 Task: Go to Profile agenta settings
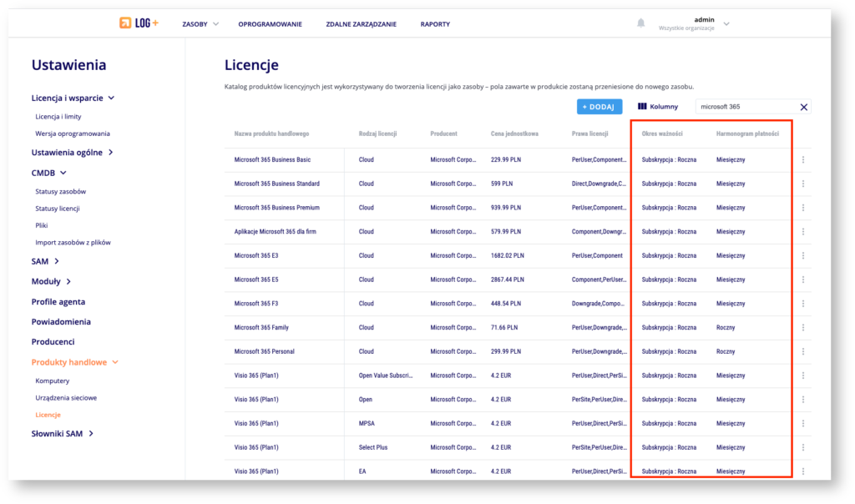[58, 302]
